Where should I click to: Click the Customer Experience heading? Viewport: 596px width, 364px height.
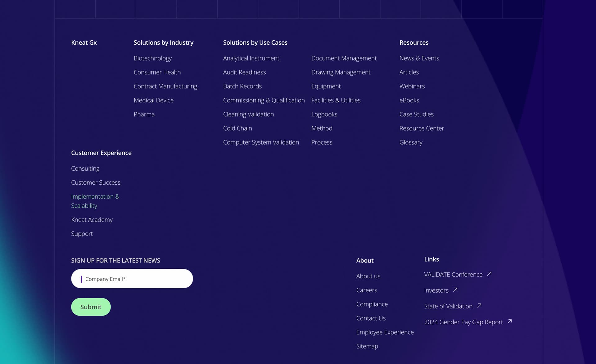click(x=101, y=153)
